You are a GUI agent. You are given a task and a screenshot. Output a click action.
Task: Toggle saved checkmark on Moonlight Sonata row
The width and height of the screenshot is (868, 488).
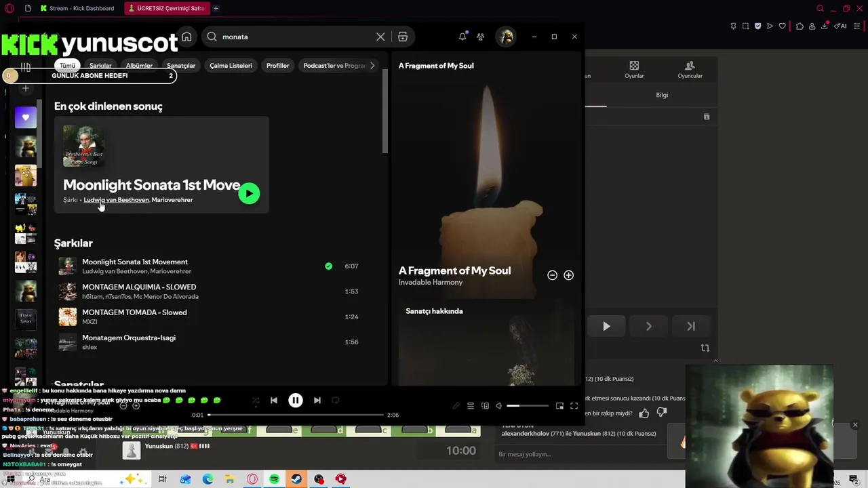coord(329,266)
